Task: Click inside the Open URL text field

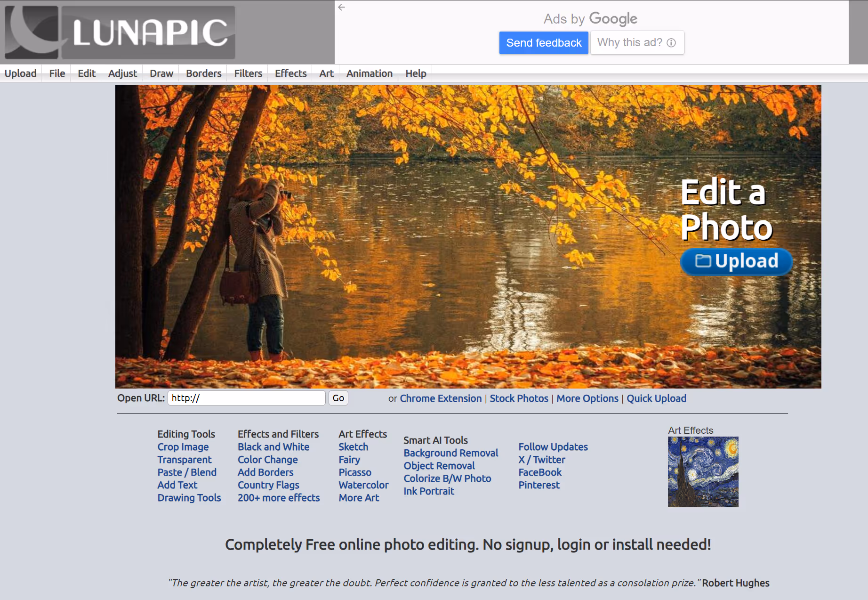Action: pos(246,398)
